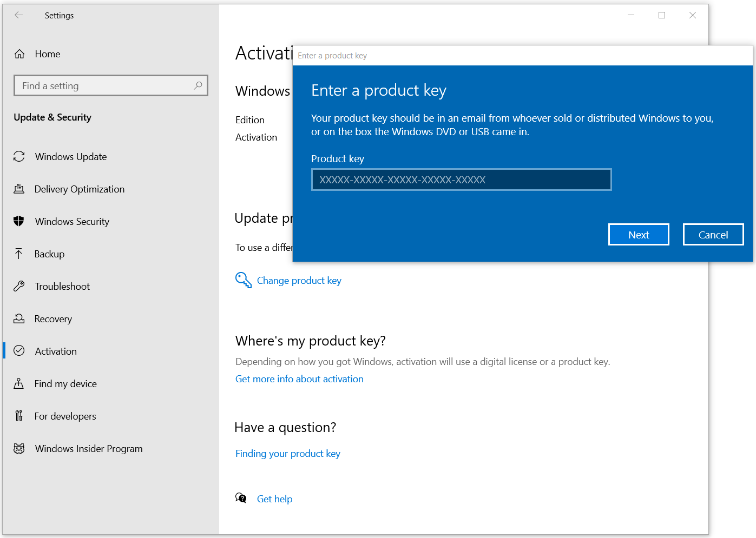Click the For developers icon

tap(19, 416)
